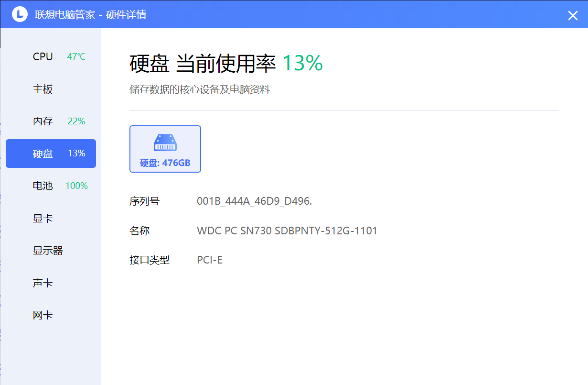Click the 名称 label

pos(139,231)
